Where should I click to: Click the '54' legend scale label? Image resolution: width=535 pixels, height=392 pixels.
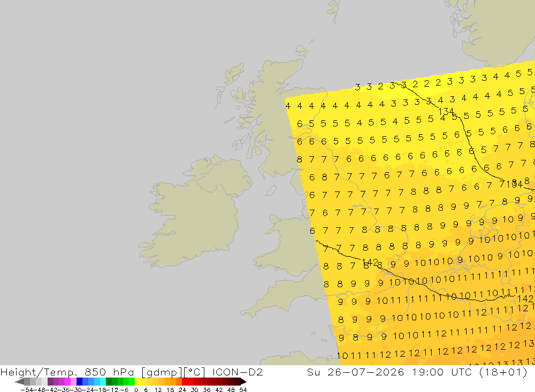point(243,390)
